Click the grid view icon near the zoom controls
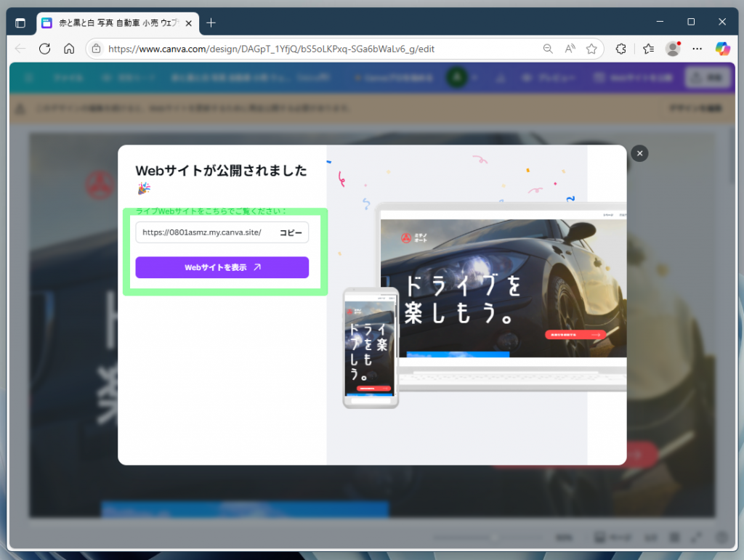 coord(675,537)
